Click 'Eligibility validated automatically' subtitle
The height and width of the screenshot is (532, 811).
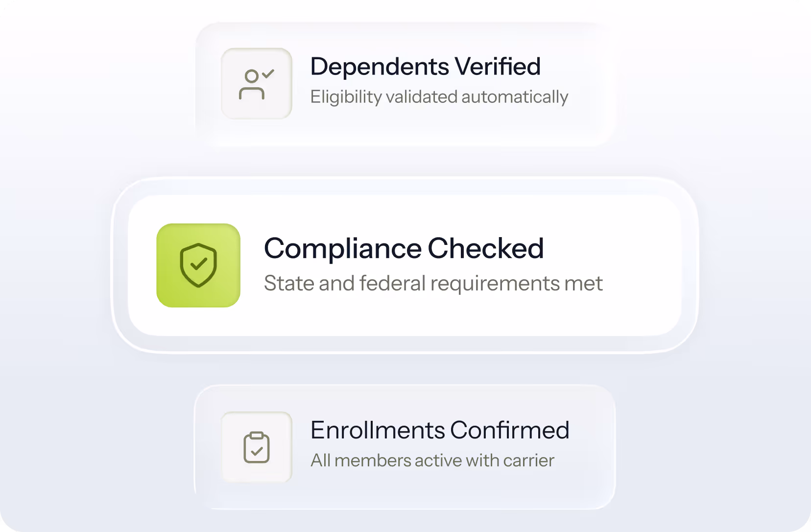439,97
